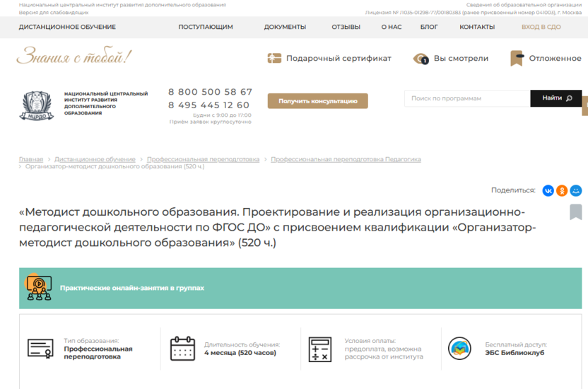588x389 pixels.
Task: Click the eye icon for viewed programs
Action: click(421, 59)
